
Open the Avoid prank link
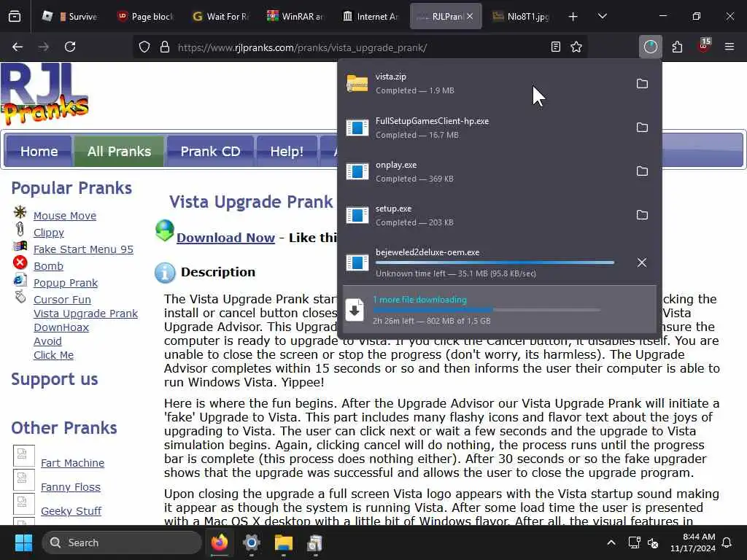click(x=47, y=341)
